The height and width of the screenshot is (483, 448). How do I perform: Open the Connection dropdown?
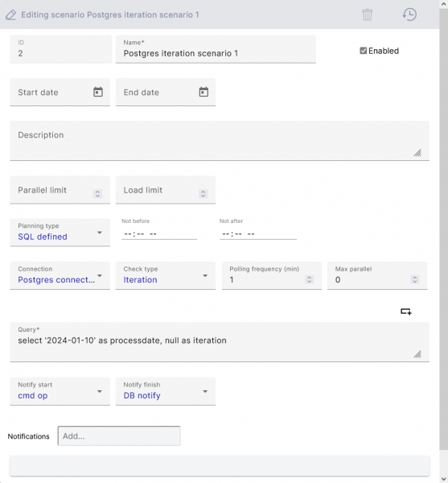click(60, 275)
